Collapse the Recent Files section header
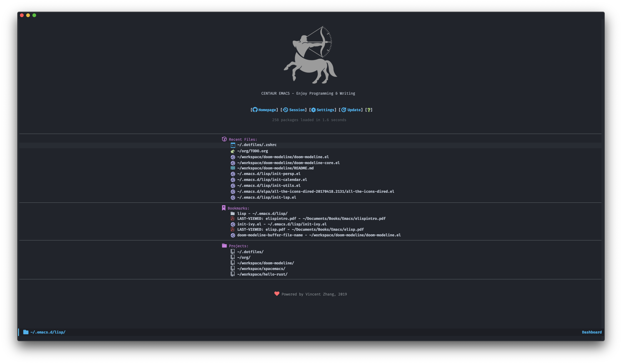The image size is (622, 364). pos(242,139)
